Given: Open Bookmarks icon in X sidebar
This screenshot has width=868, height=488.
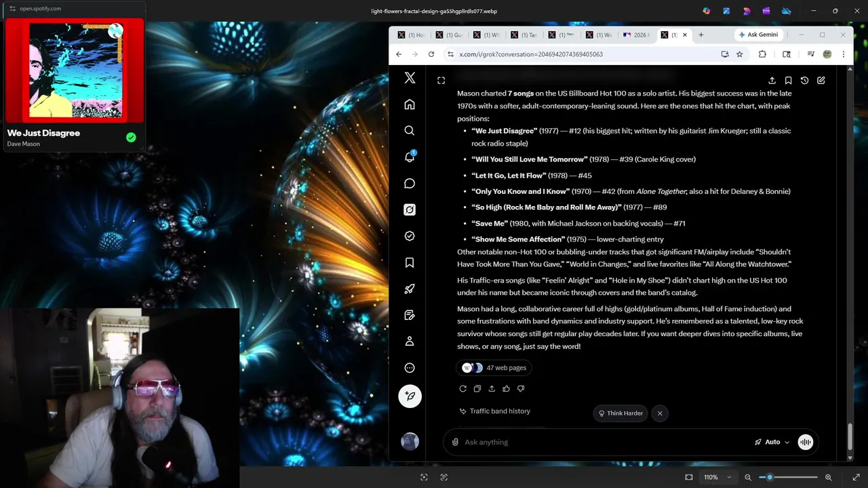Looking at the screenshot, I should tap(410, 262).
